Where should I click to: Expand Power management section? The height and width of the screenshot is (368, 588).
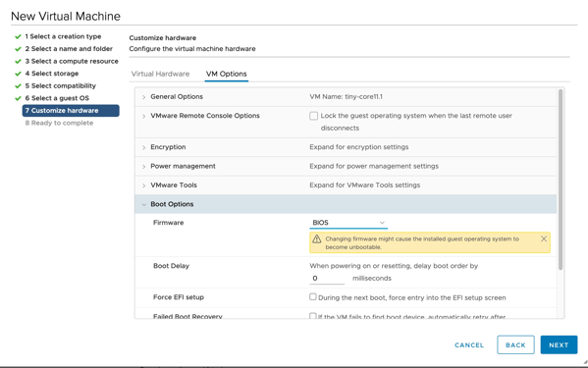point(143,167)
